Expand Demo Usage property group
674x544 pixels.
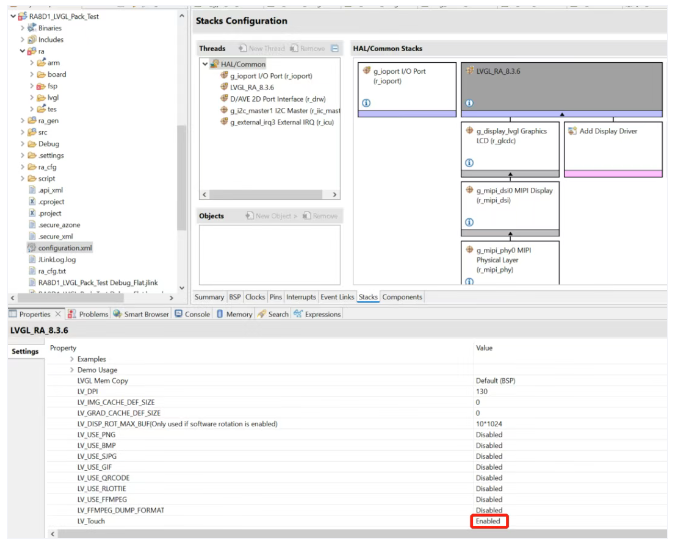click(x=72, y=370)
